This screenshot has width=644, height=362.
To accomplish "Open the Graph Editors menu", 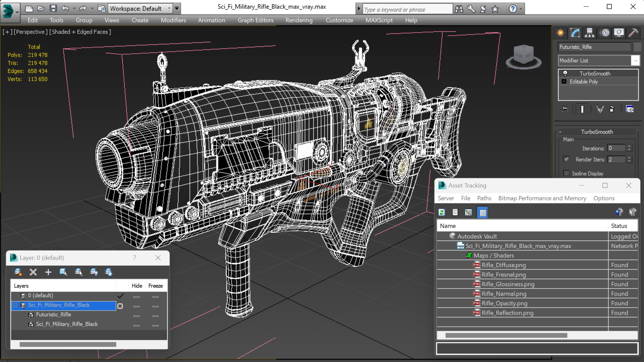I will [255, 20].
